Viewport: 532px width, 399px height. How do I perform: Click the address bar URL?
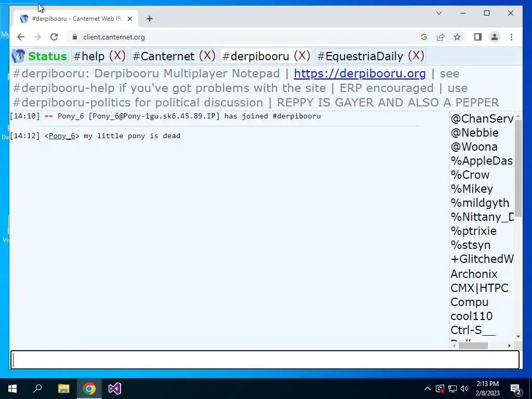tap(114, 37)
